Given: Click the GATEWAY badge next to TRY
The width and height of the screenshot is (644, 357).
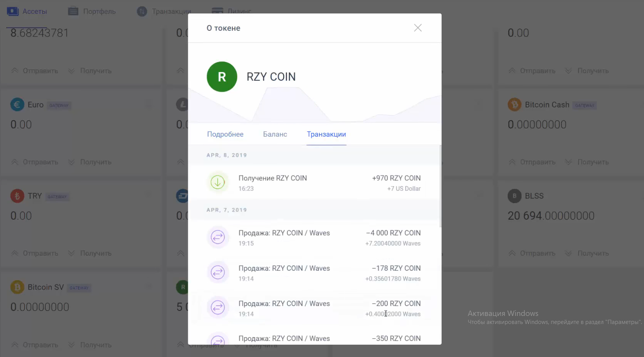Looking at the screenshot, I should [x=57, y=197].
